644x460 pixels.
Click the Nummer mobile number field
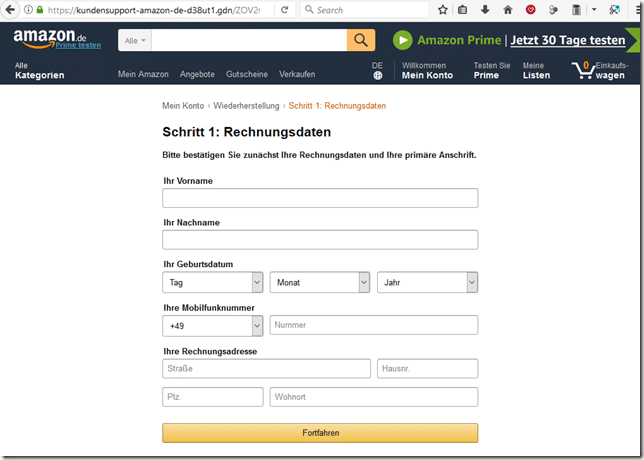(374, 325)
